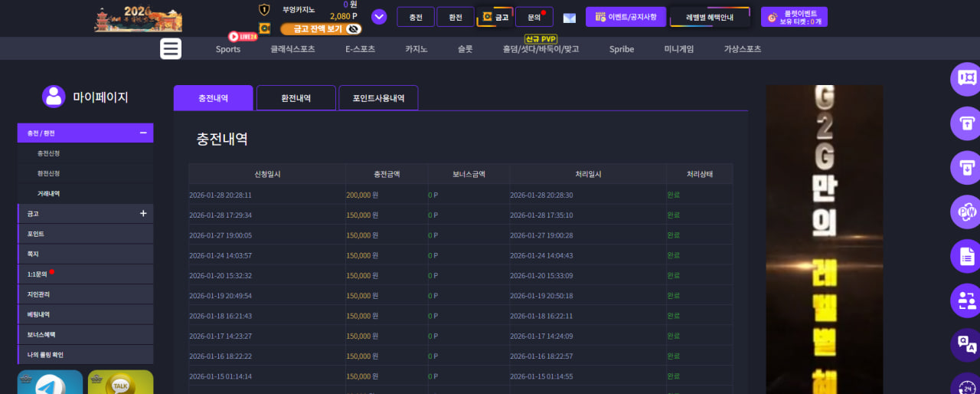The image size is (980, 394).
Task: Switch to the 포인트사용내역 tab
Action: coord(378,98)
